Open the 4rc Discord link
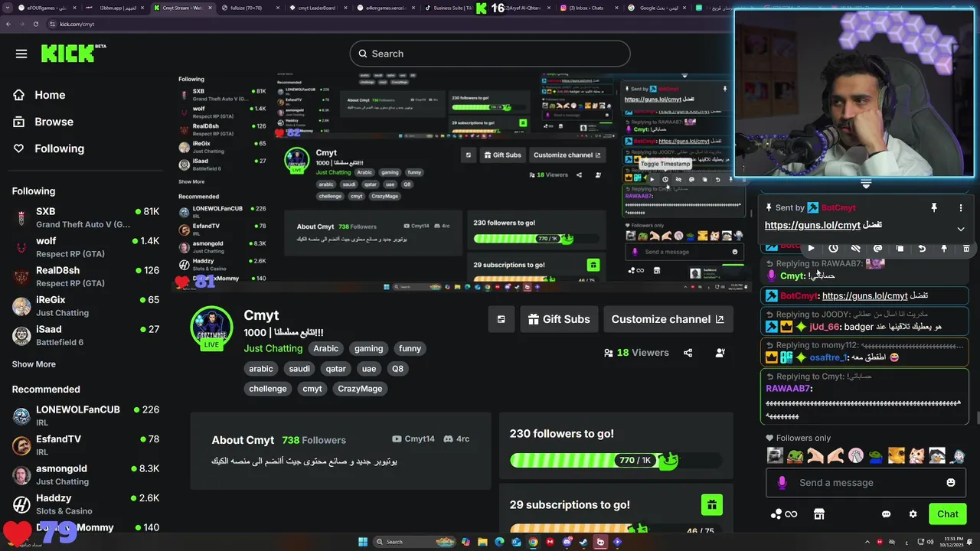Viewport: 980px width, 551px height. (456, 439)
